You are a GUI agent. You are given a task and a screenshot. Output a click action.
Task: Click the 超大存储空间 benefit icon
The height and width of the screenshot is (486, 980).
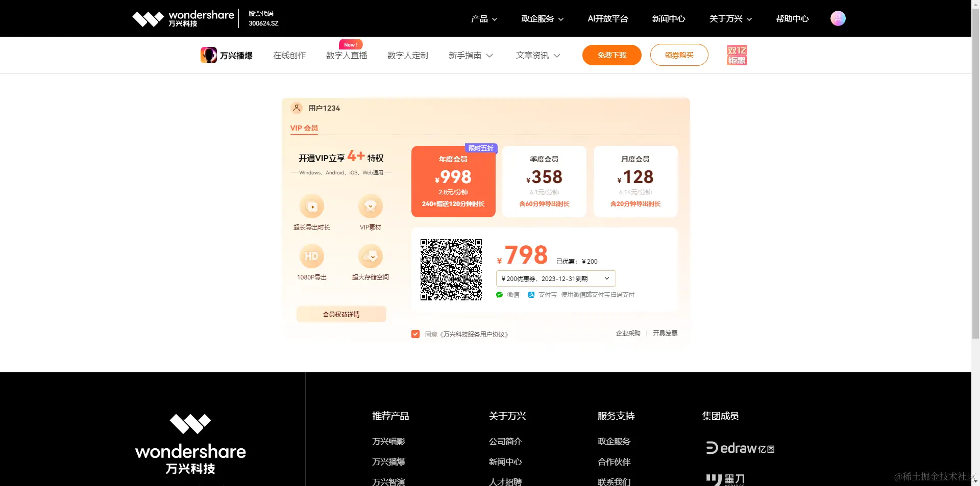click(x=371, y=257)
